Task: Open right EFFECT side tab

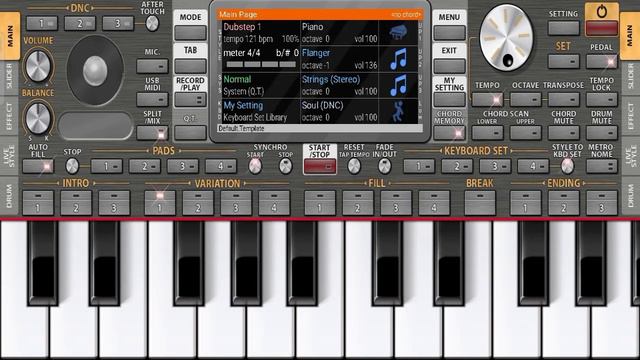Action: point(631,116)
